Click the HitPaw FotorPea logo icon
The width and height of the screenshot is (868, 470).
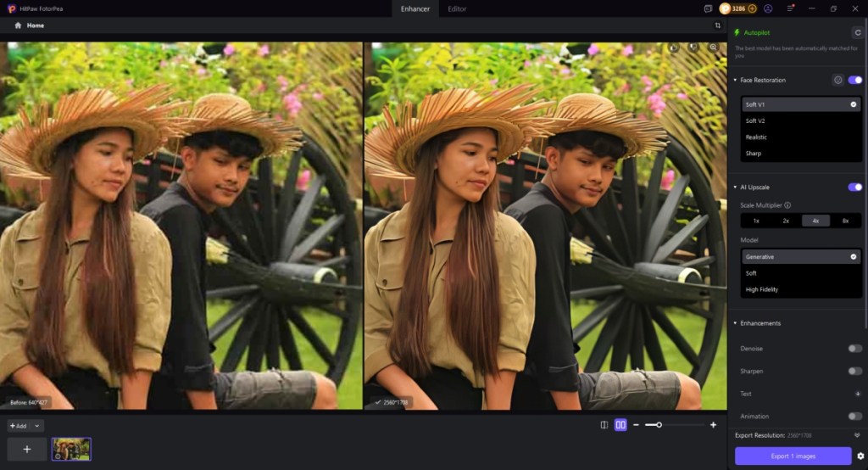point(11,8)
